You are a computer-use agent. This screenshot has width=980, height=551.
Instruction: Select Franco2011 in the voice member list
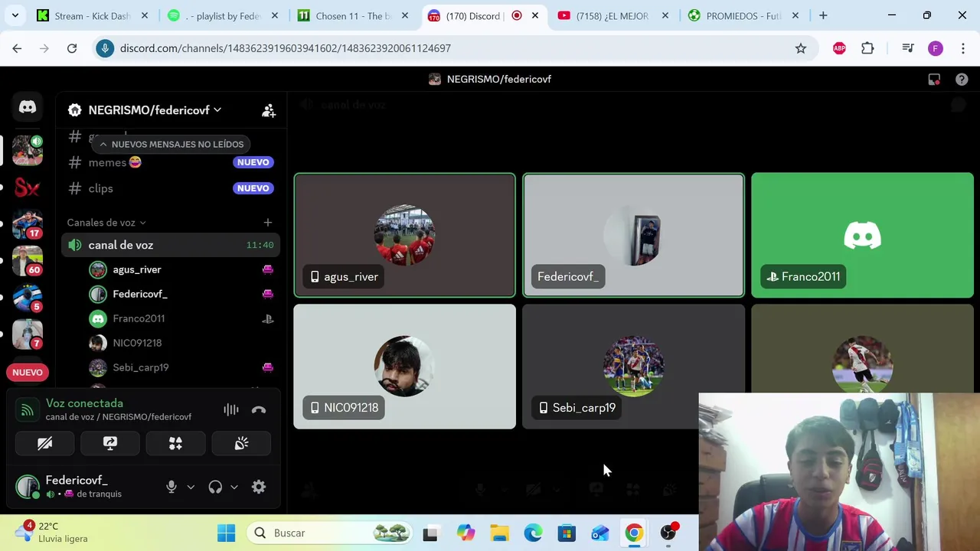pos(181,318)
